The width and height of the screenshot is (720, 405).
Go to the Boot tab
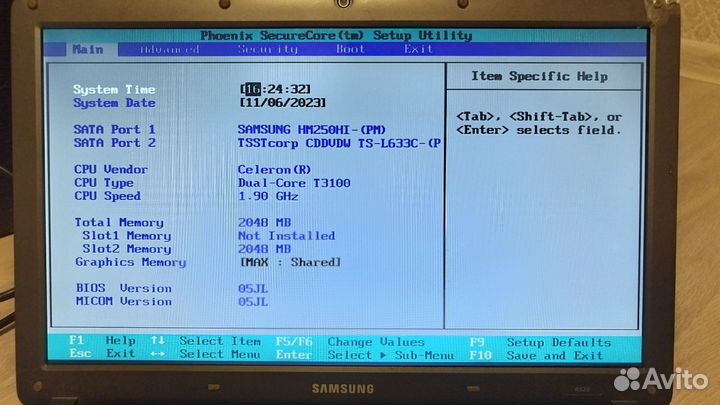[350, 49]
